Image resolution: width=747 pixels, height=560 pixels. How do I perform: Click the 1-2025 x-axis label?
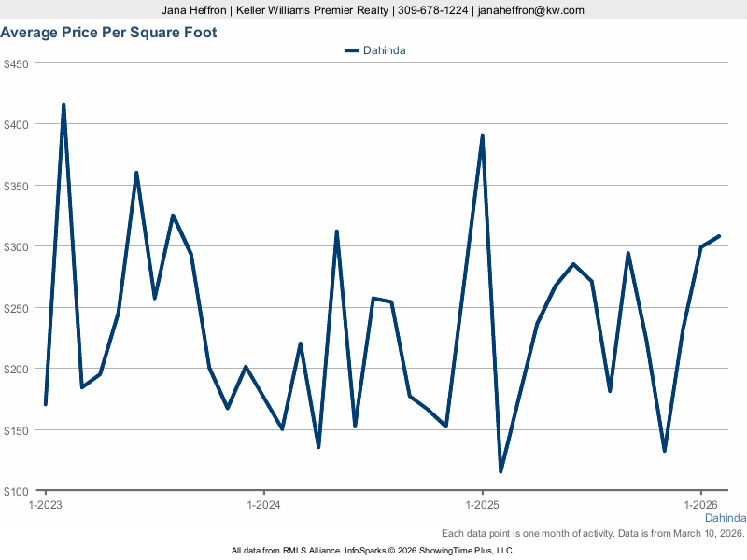click(x=482, y=505)
